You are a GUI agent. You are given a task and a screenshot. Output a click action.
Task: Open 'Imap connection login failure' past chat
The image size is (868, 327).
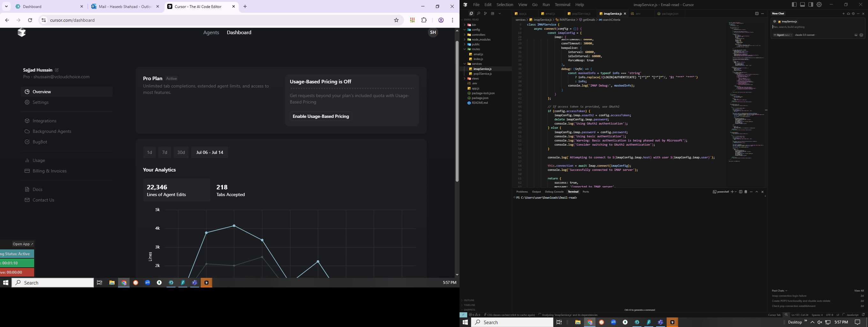pos(818,296)
